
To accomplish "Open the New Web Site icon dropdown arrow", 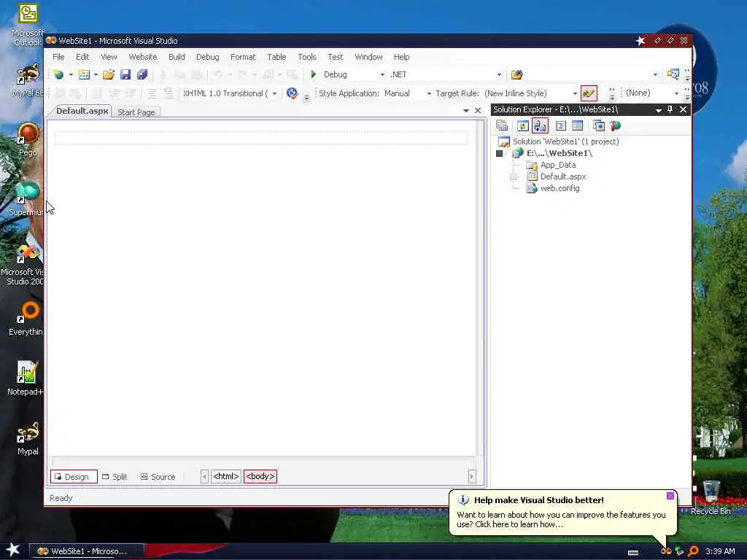I will click(x=71, y=75).
